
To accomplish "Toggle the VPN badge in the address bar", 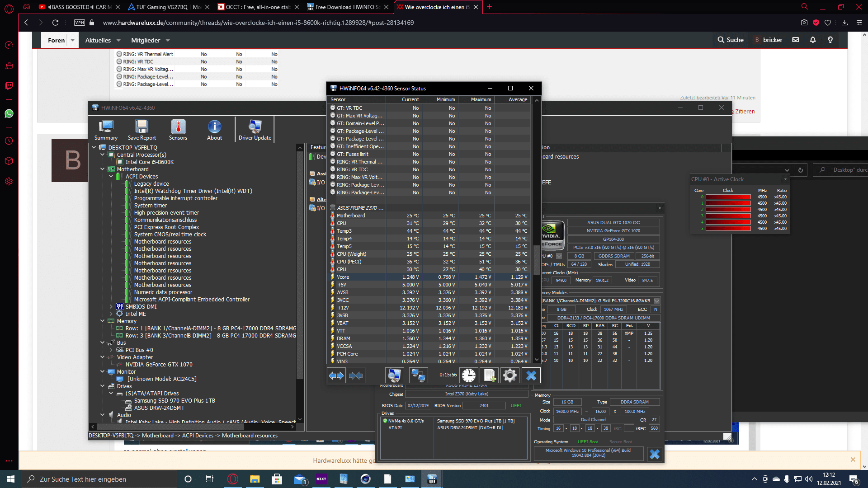I will (x=80, y=23).
